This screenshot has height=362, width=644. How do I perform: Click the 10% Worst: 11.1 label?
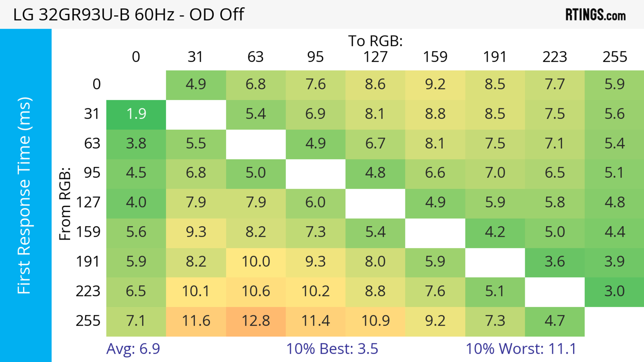(521, 349)
